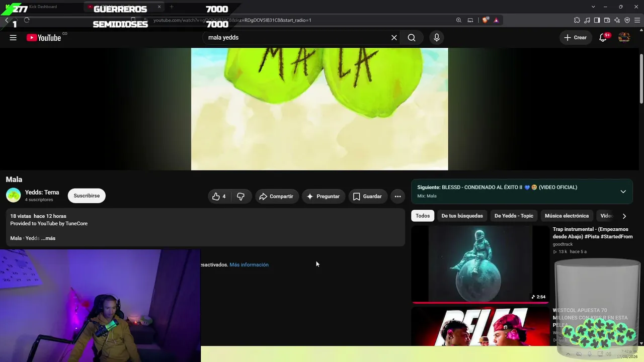The width and height of the screenshot is (644, 362).
Task: Open the cast icon in address bar
Action: [470, 20]
